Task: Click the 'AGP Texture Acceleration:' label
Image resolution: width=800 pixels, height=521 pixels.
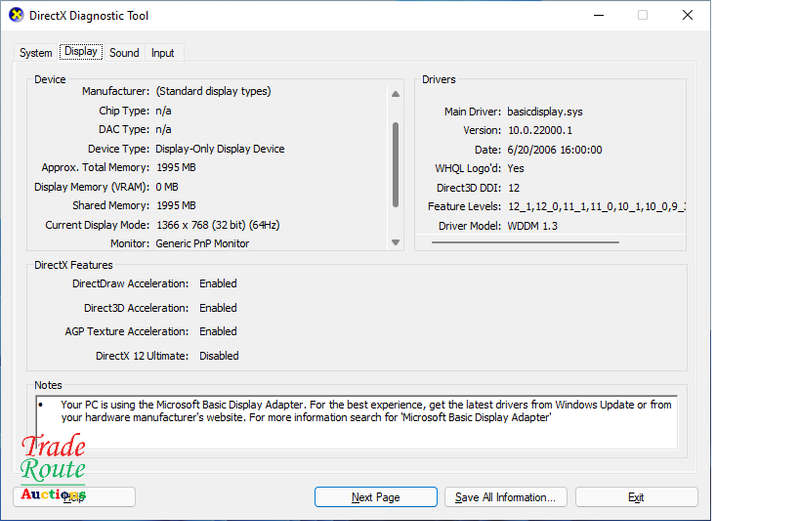Action: click(127, 332)
